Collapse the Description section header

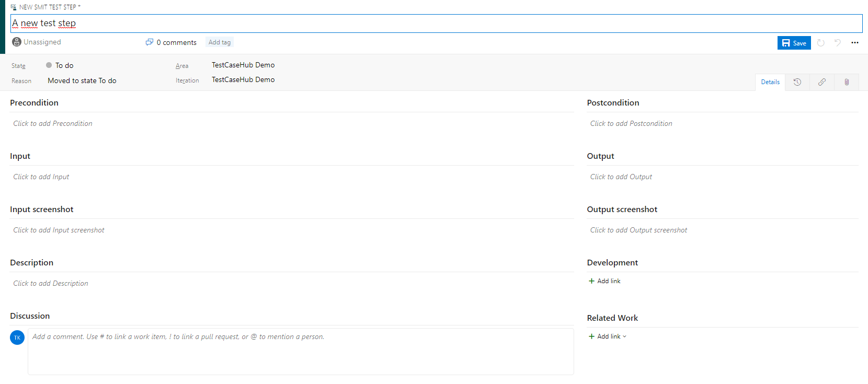click(31, 263)
